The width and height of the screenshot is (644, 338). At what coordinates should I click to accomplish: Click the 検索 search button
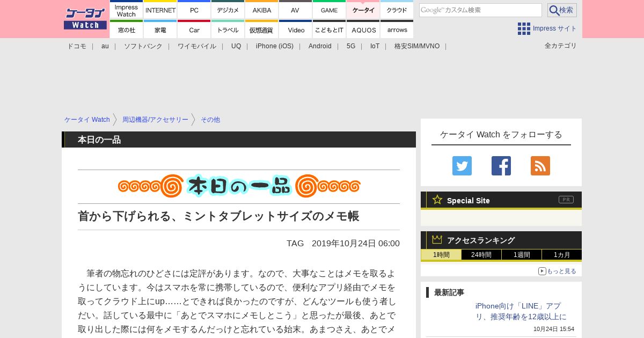tap(562, 10)
